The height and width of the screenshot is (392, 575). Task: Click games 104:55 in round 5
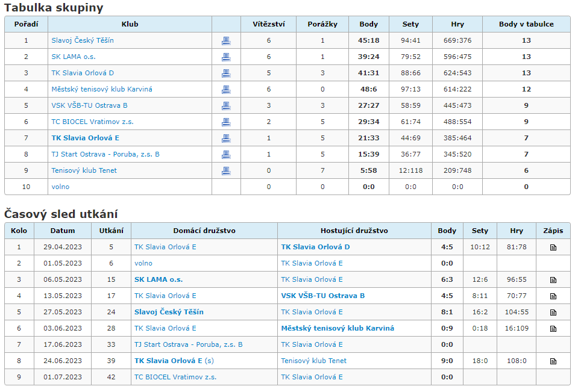pos(517,312)
